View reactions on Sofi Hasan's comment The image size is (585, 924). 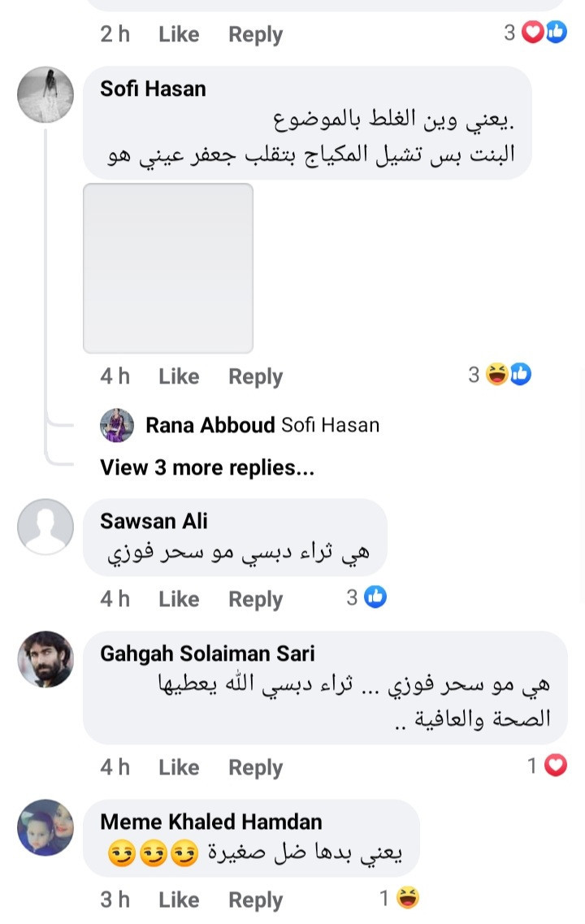click(x=509, y=375)
